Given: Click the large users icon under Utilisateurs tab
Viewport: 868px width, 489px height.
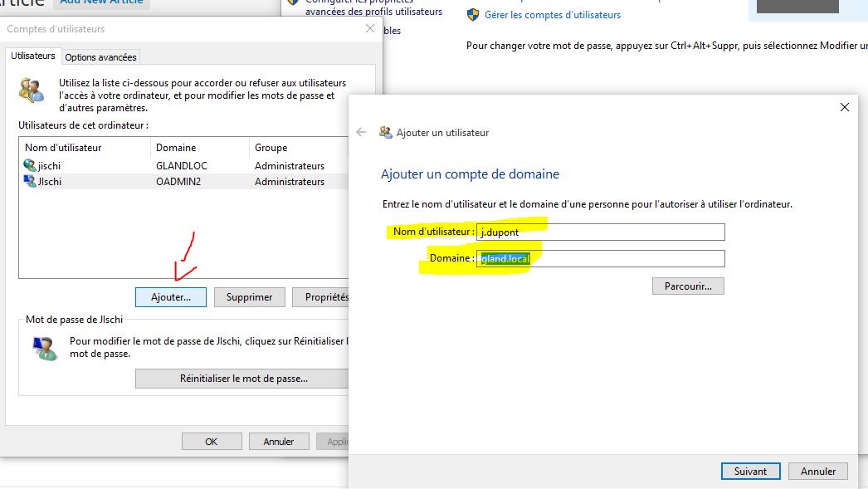Looking at the screenshot, I should coord(32,90).
